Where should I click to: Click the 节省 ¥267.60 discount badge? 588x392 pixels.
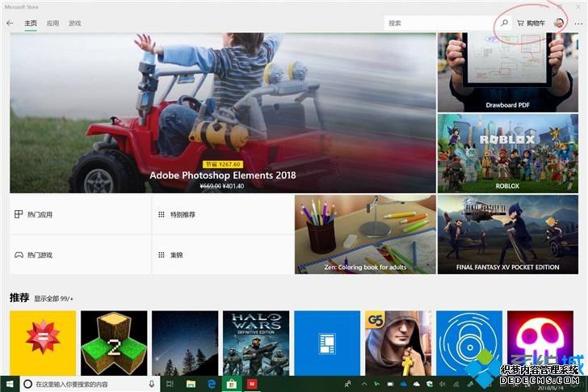[223, 164]
